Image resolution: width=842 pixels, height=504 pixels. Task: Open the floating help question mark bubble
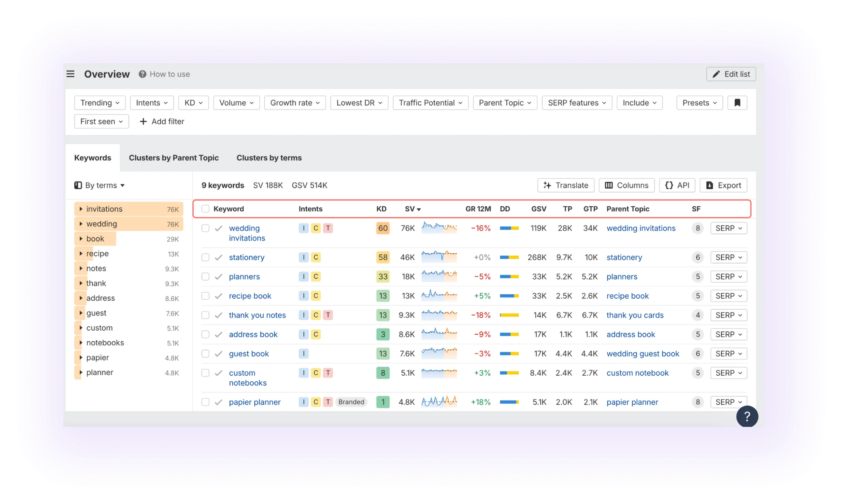748,416
